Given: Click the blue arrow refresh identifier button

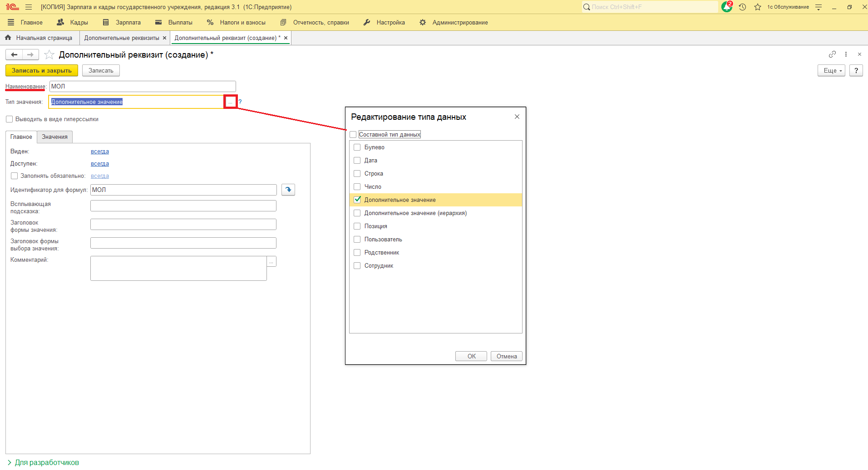Looking at the screenshot, I should pos(288,190).
